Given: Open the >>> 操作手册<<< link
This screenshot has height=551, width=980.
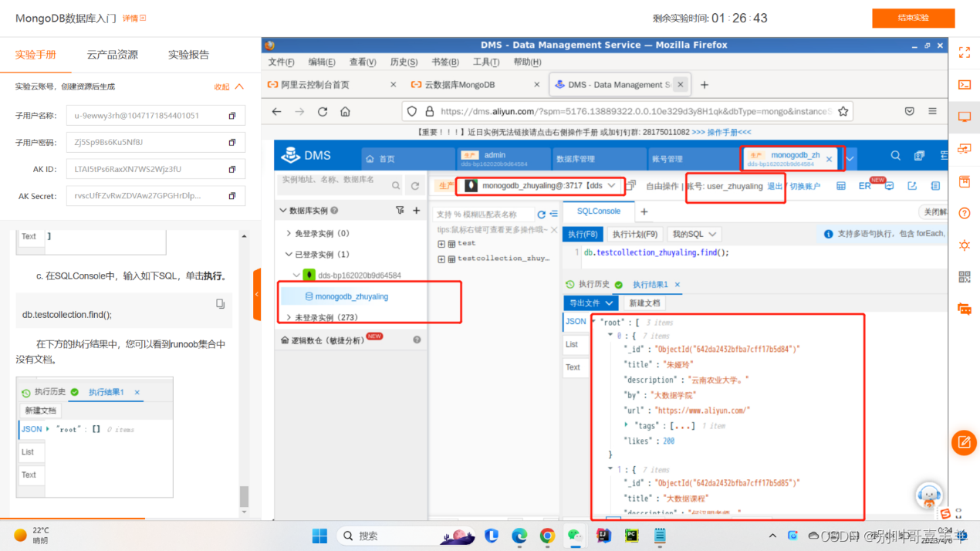Looking at the screenshot, I should pos(721,133).
